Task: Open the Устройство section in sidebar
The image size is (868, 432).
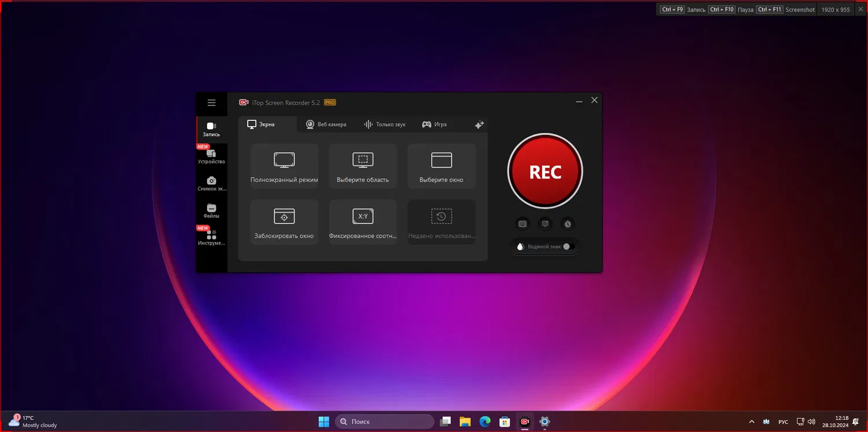Action: pyautogui.click(x=211, y=155)
